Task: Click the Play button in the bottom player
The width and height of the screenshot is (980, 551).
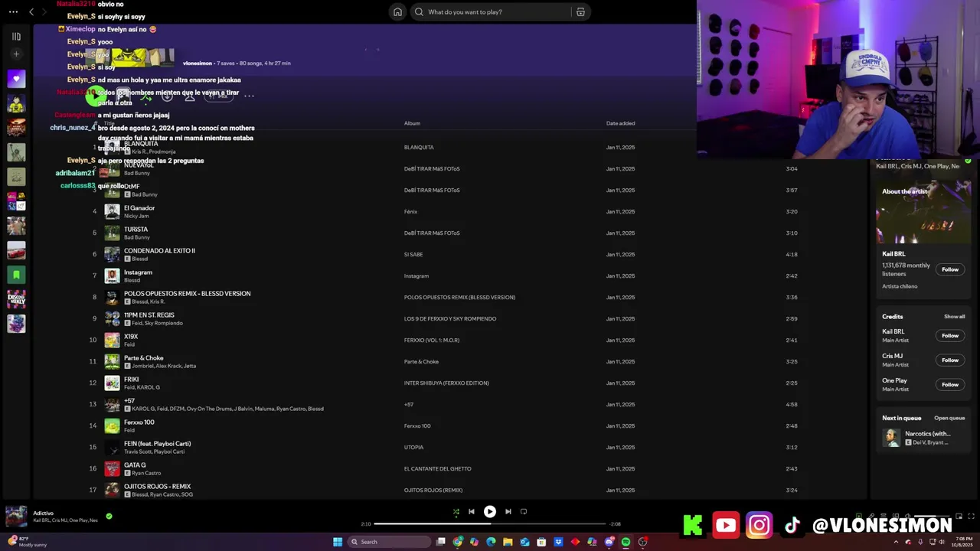Action: tap(490, 511)
